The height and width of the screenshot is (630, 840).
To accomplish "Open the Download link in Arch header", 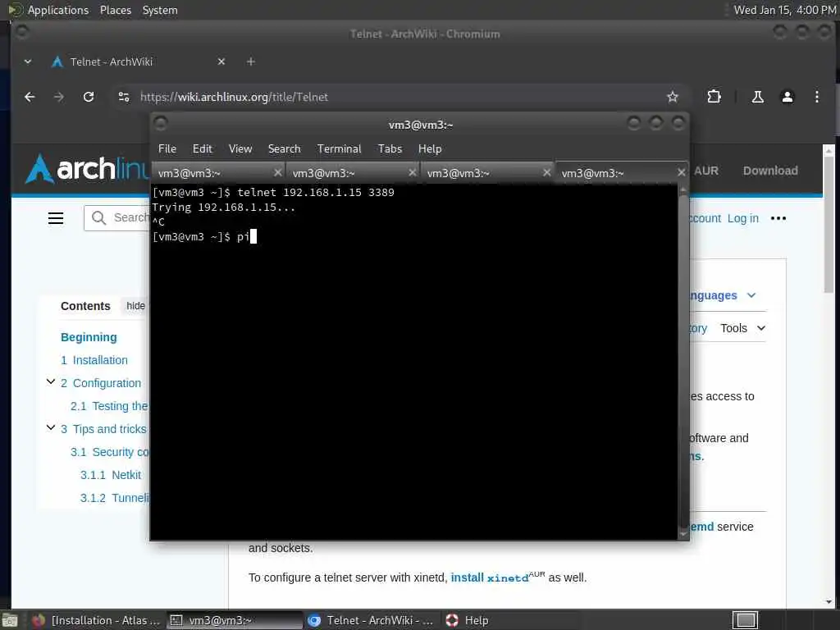I will point(770,171).
